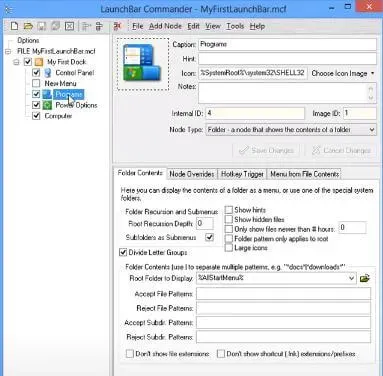Uncheck the Divide Letter Groups checkbox

tap(123, 252)
